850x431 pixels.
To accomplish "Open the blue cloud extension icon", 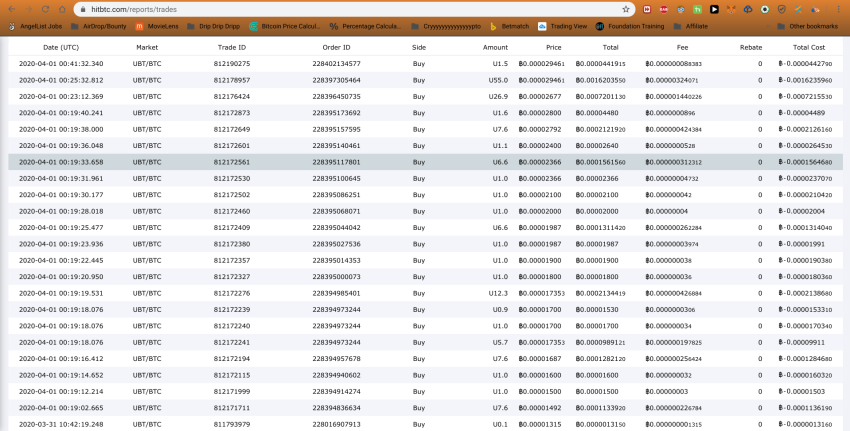I will point(748,9).
